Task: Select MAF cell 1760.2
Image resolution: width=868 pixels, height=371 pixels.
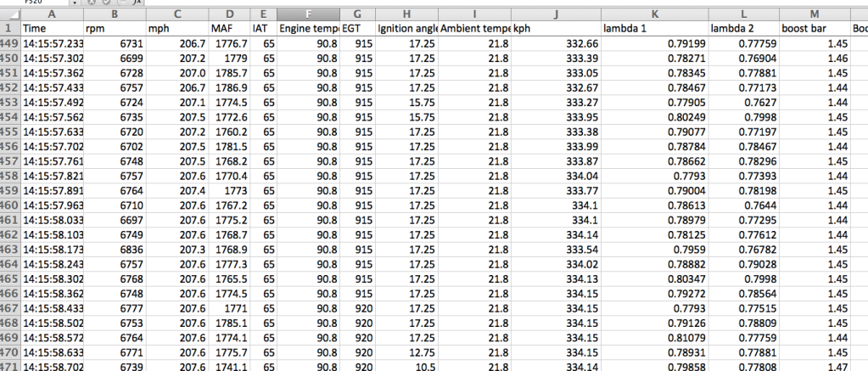Action: pos(230,132)
